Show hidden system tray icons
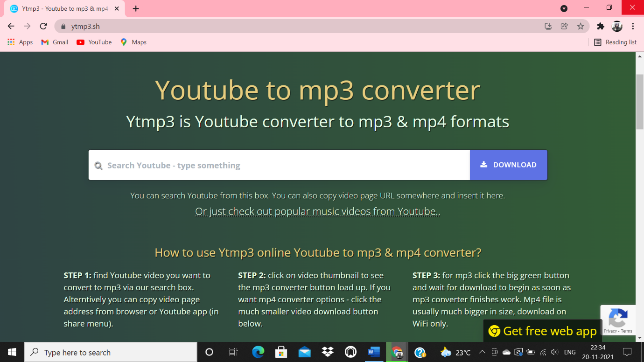This screenshot has height=362, width=644. coord(482,352)
